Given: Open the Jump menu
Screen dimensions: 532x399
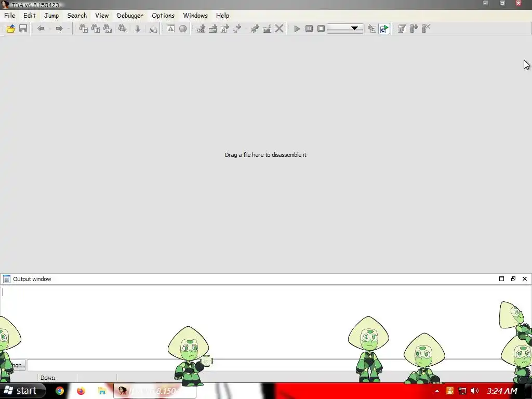Looking at the screenshot, I should click(51, 16).
